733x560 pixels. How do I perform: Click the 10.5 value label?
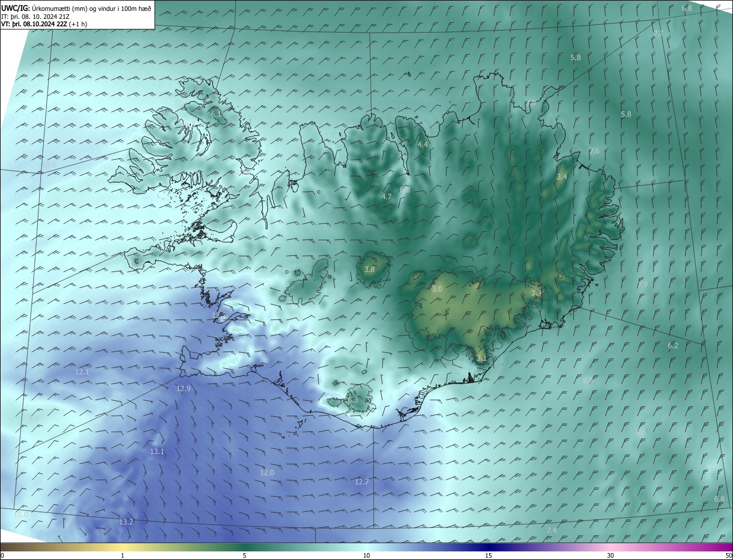(x=49, y=165)
